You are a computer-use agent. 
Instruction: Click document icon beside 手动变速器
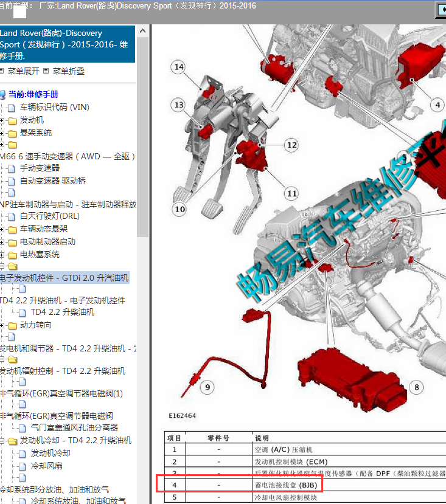tap(12, 168)
